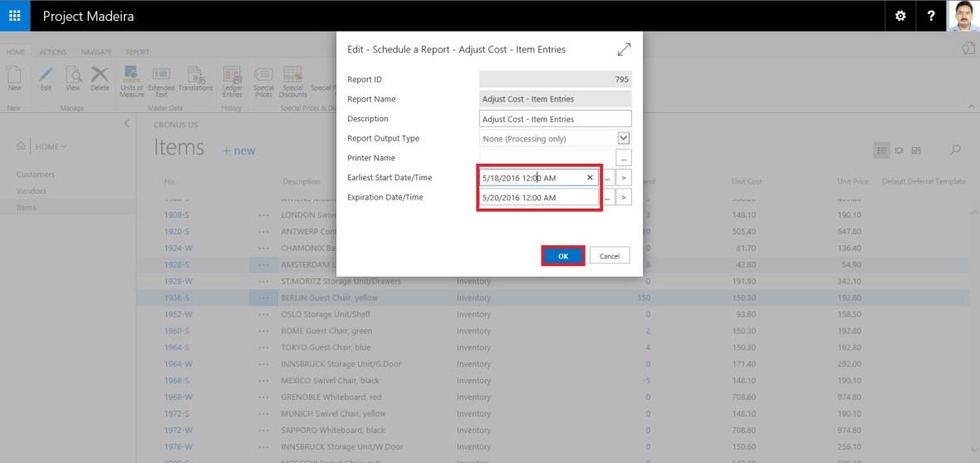Click the user profile picture

963,16
